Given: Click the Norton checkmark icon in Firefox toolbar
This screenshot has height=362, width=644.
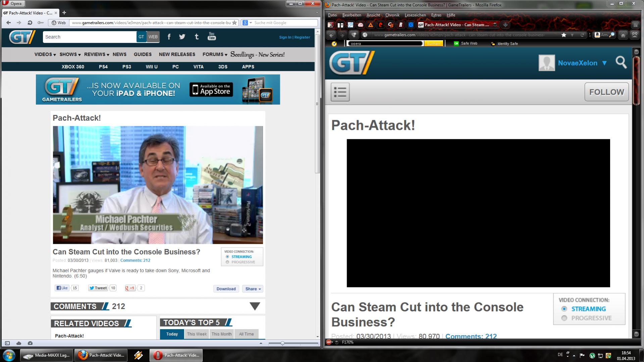Looking at the screenshot, I should pyautogui.click(x=334, y=44).
